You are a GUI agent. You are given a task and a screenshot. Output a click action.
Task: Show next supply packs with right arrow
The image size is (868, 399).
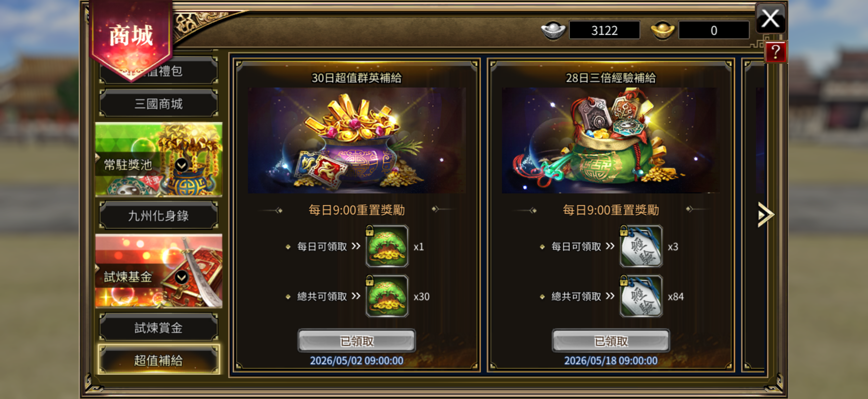(766, 214)
